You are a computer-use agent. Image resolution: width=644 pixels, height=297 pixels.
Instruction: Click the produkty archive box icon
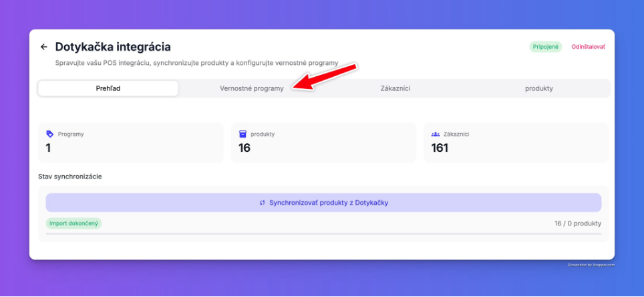point(243,134)
